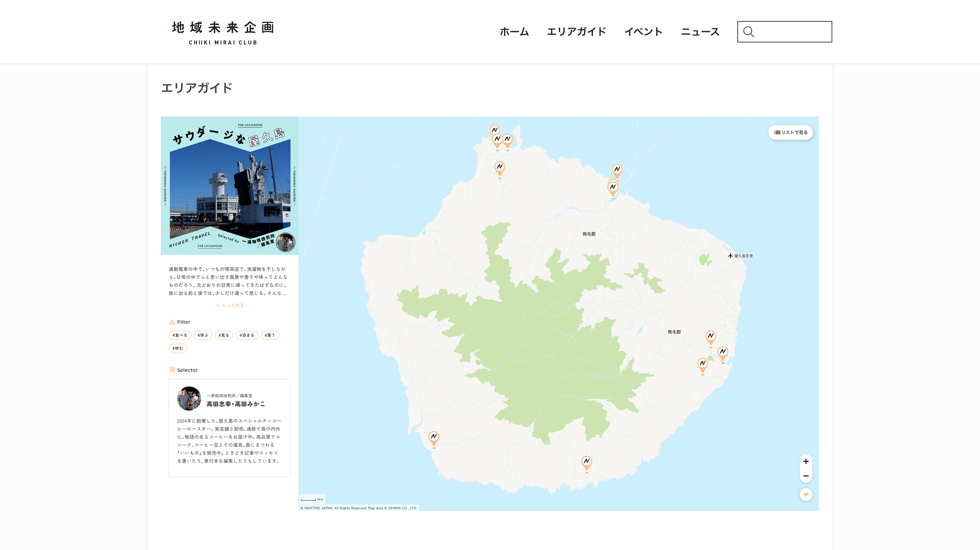Toggle the #休む filter tag
Image resolution: width=980 pixels, height=550 pixels.
178,348
